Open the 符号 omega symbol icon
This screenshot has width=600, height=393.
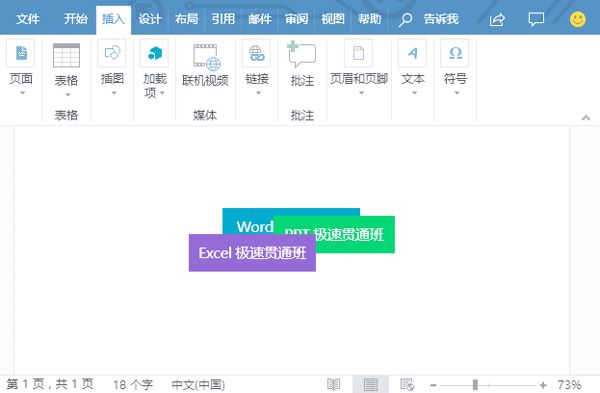point(455,53)
